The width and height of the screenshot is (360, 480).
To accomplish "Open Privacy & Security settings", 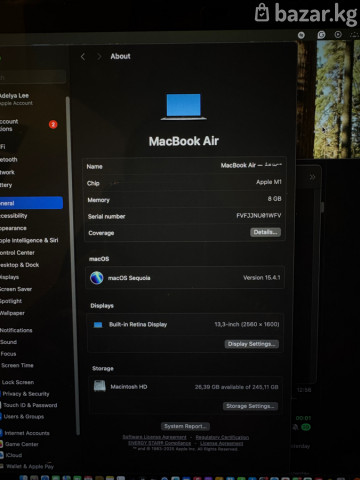I will click(25, 394).
